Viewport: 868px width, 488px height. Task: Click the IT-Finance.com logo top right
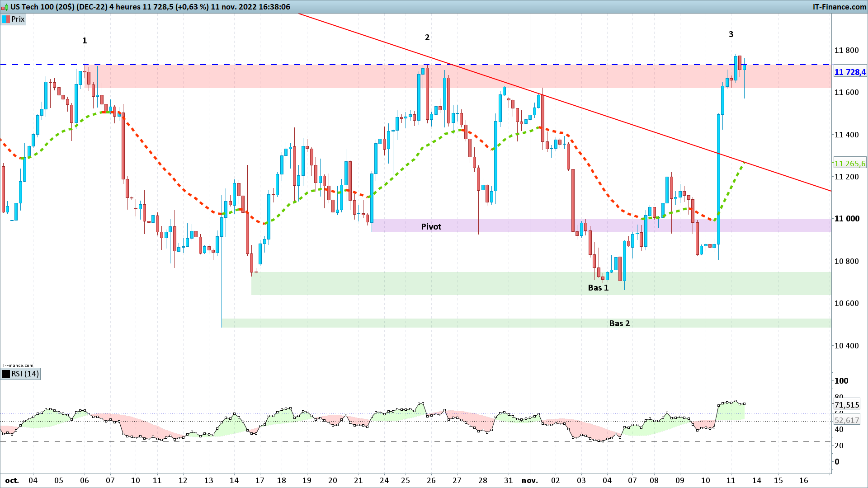[x=839, y=7]
